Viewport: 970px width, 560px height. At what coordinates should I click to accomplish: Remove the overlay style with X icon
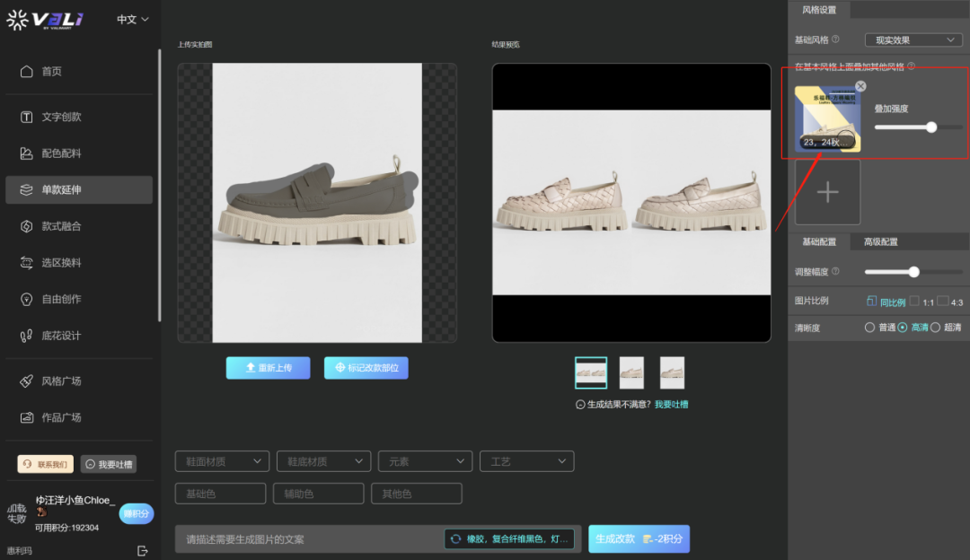tap(860, 86)
